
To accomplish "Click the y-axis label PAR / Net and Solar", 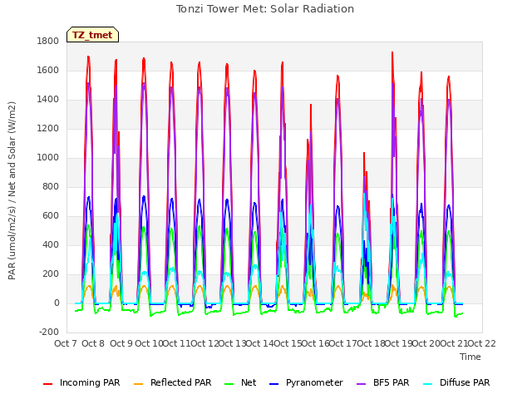I will tap(12, 190).
